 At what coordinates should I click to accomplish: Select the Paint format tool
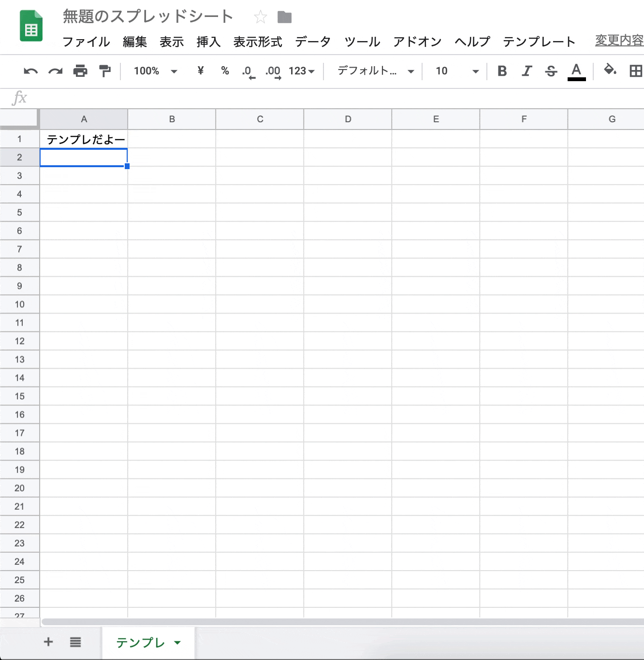(x=104, y=71)
